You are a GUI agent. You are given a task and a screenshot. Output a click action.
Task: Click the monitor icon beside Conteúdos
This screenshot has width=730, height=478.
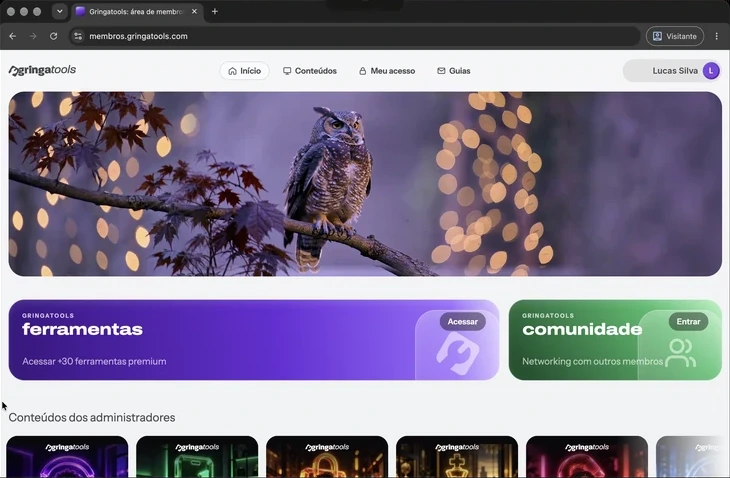click(x=287, y=71)
